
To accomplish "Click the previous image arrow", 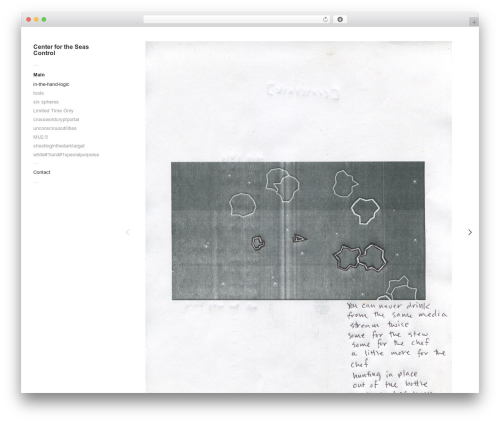I will pos(127,232).
